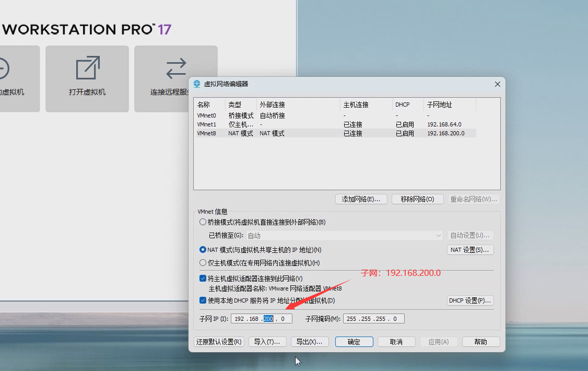Select the VMnet1 host-only network row

[261, 124]
